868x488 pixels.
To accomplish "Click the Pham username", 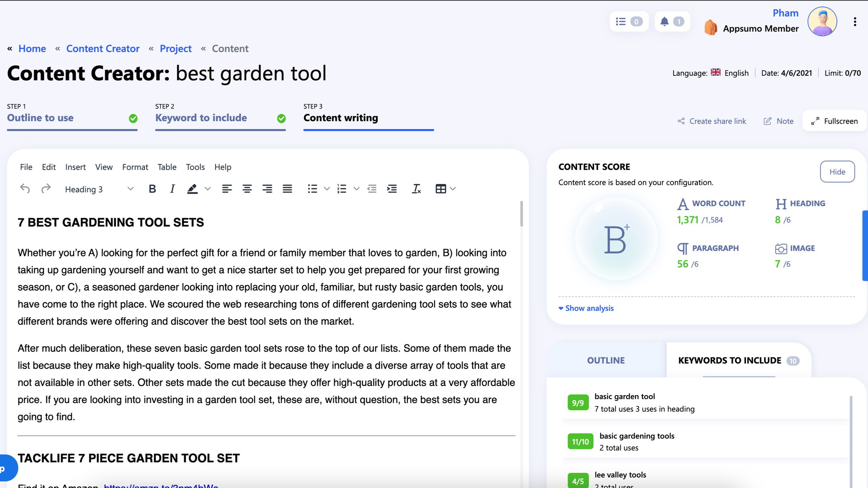I will point(786,13).
